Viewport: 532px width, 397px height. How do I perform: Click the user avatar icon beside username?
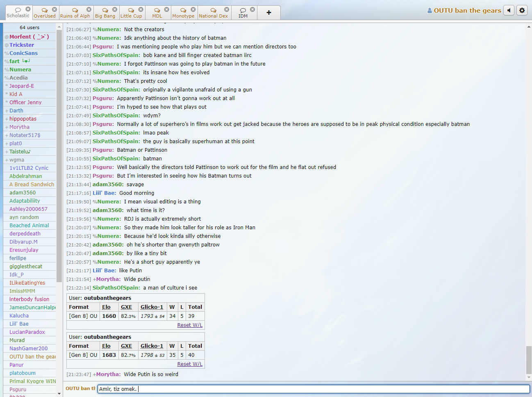[430, 11]
